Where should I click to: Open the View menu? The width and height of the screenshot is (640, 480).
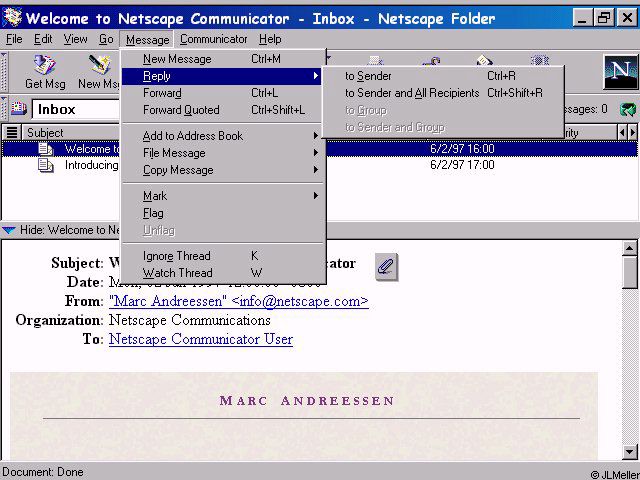pos(76,39)
